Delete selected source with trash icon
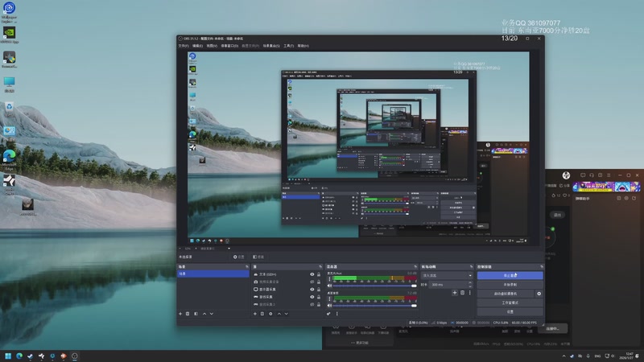Image resolution: width=644 pixels, height=362 pixels. tap(262, 314)
